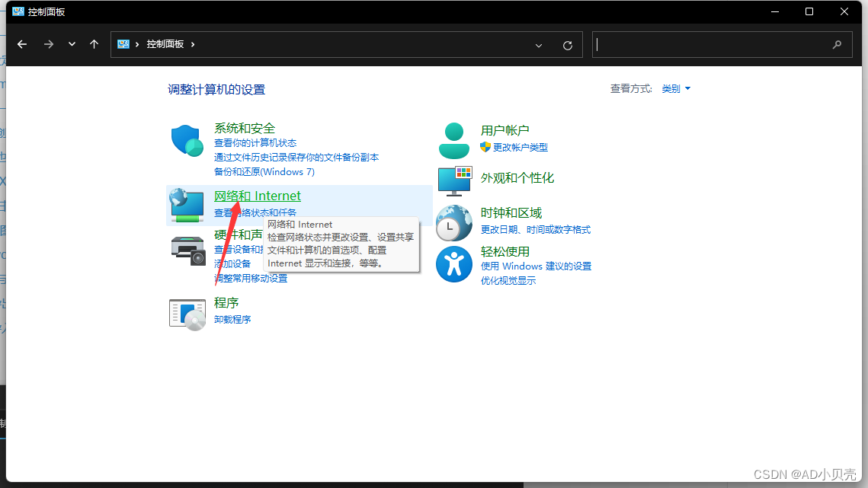Click 通过文件历史记录保存你的文件备份副本 link
Screen dimensions: 868x488
296,157
